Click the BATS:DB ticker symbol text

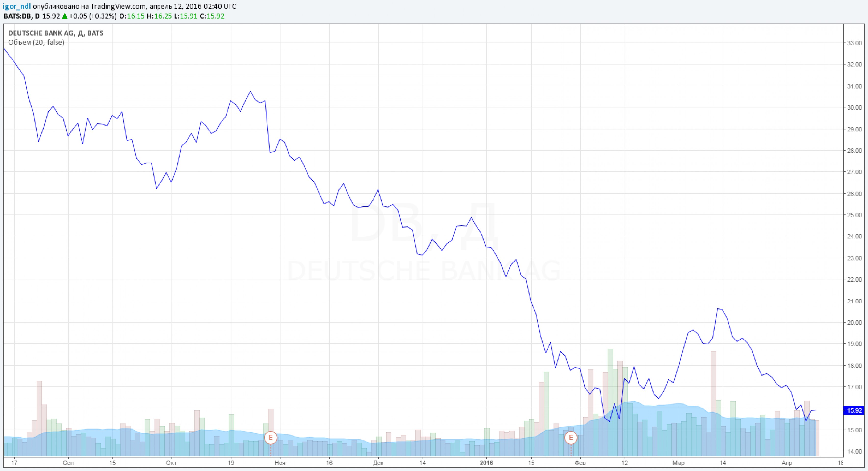click(x=18, y=16)
